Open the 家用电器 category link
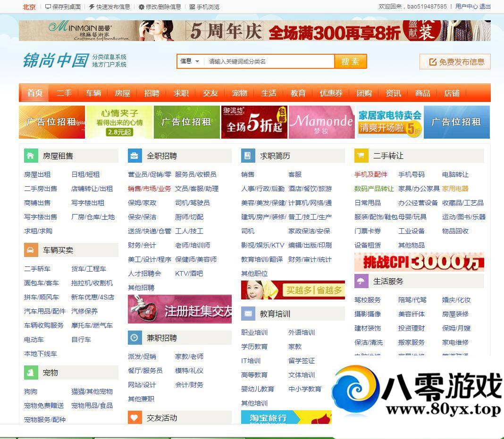The height and width of the screenshot is (439, 504). pos(455,189)
